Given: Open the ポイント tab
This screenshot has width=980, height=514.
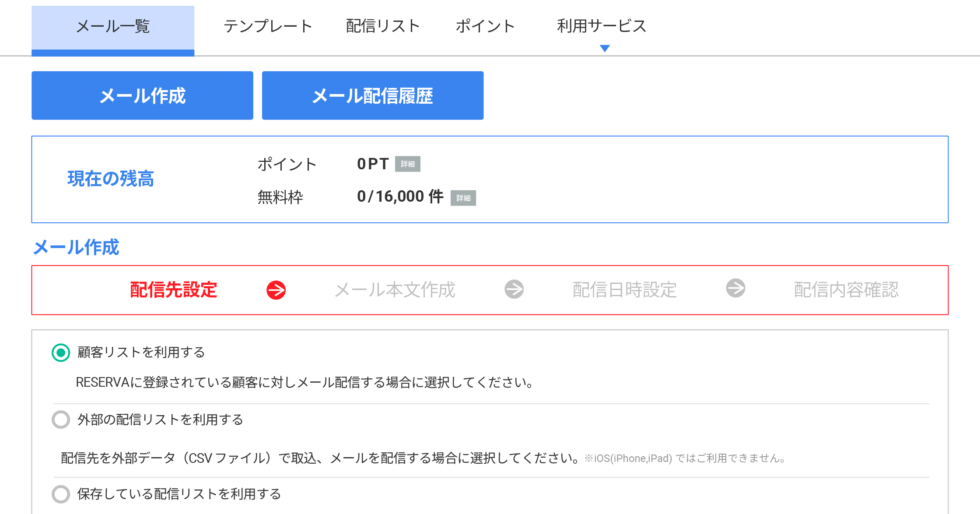Looking at the screenshot, I should (x=485, y=26).
